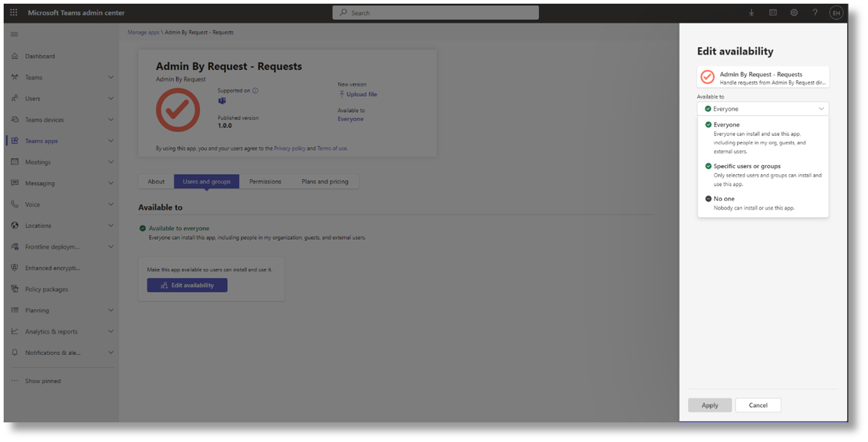This screenshot has height=442, width=868.
Task: Click the Analytics & reports chart icon
Action: (15, 332)
